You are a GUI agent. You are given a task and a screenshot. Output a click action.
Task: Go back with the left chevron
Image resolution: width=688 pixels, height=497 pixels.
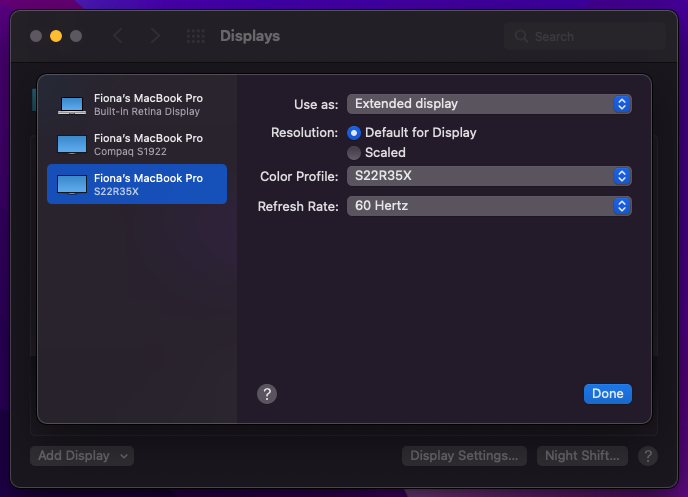pyautogui.click(x=118, y=36)
